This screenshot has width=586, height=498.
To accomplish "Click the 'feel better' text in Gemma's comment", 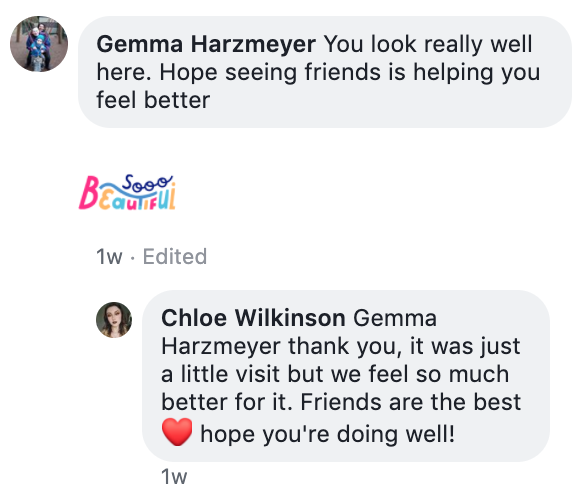I will coord(153,100).
